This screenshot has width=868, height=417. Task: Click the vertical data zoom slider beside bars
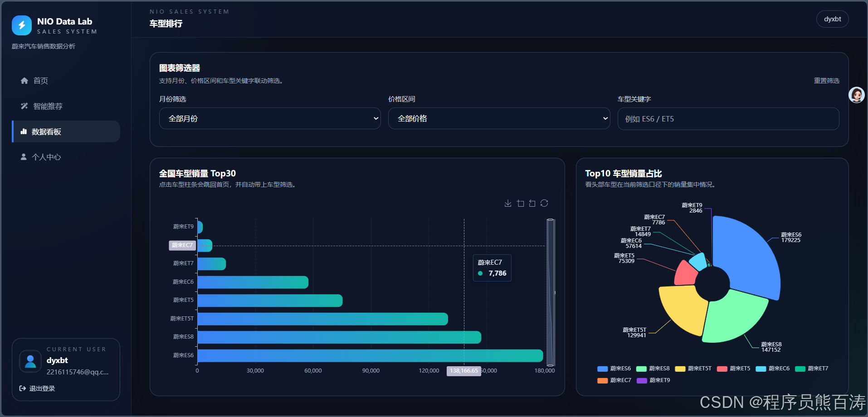(x=551, y=292)
